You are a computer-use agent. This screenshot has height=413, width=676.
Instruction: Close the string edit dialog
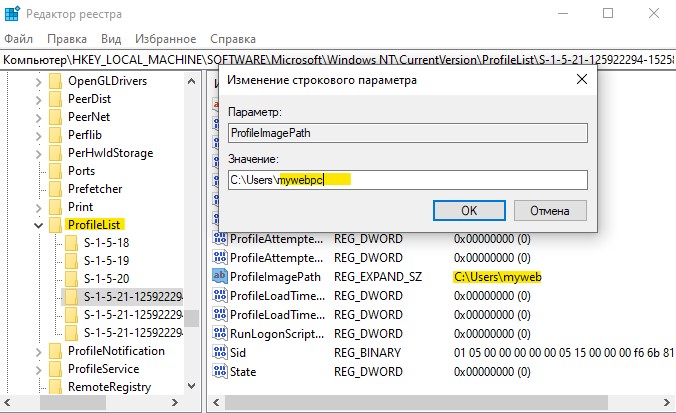click(x=582, y=79)
